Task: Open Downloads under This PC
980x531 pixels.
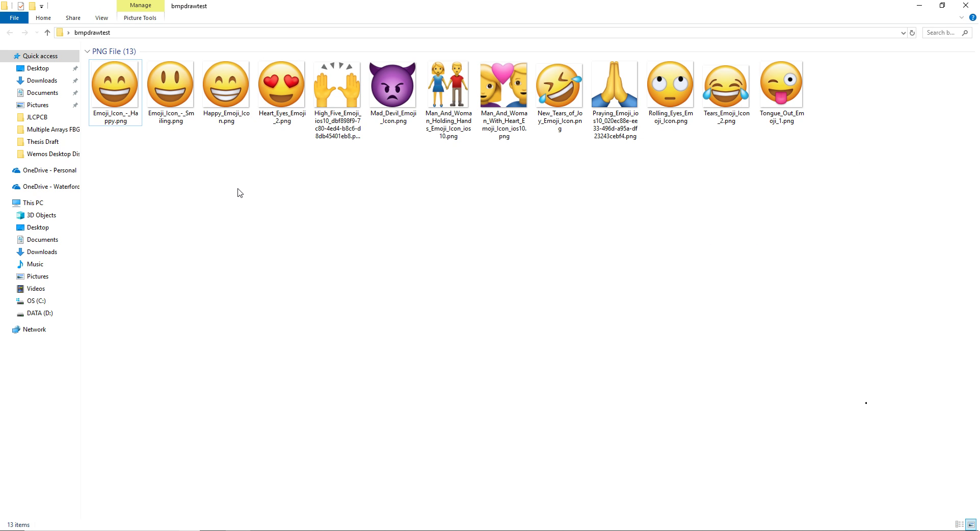Action: coord(42,252)
